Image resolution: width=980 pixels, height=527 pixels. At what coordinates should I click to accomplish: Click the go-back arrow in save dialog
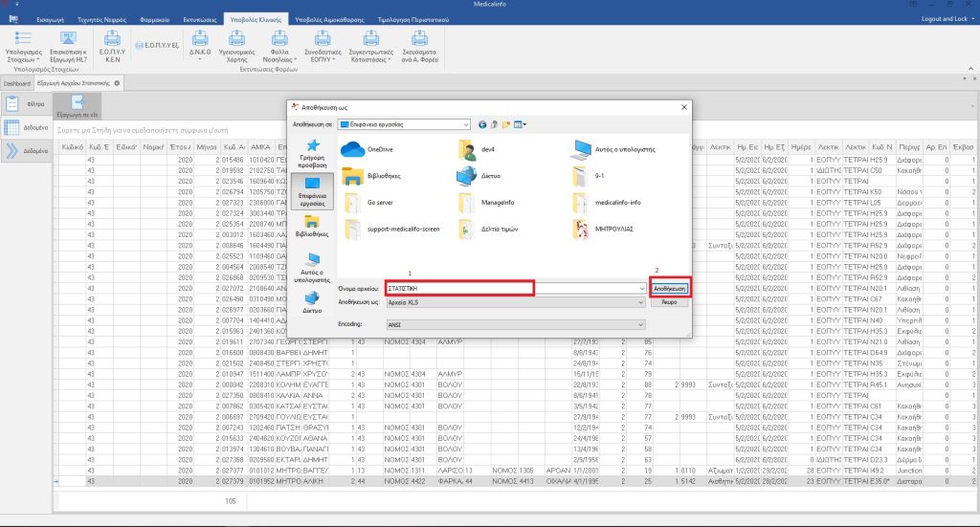pos(482,124)
